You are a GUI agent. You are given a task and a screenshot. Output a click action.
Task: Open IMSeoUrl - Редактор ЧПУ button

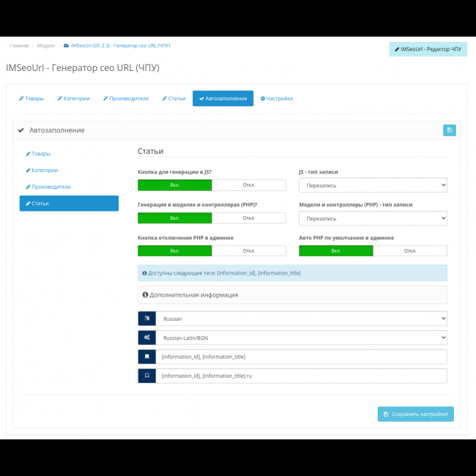tap(428, 49)
